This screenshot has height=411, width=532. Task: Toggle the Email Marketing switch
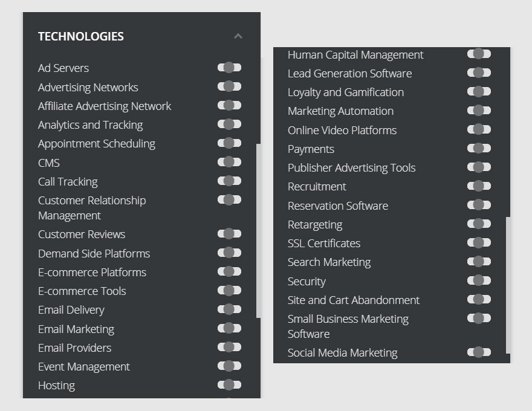pyautogui.click(x=229, y=328)
